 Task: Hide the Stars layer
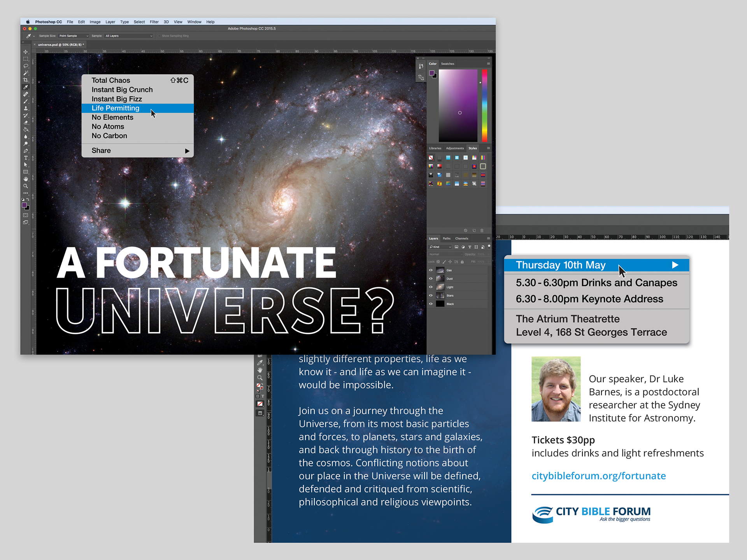point(431,296)
